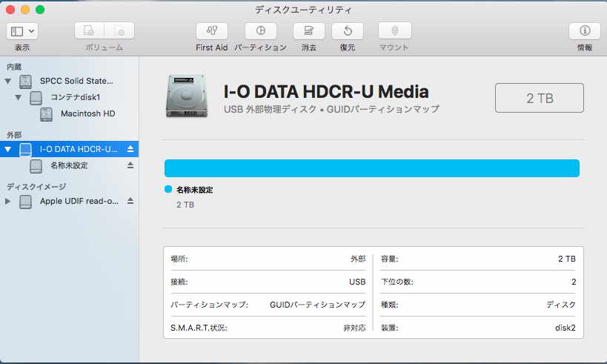Run First Aid from the toolbar
Image resolution: width=607 pixels, height=364 pixels.
click(212, 30)
